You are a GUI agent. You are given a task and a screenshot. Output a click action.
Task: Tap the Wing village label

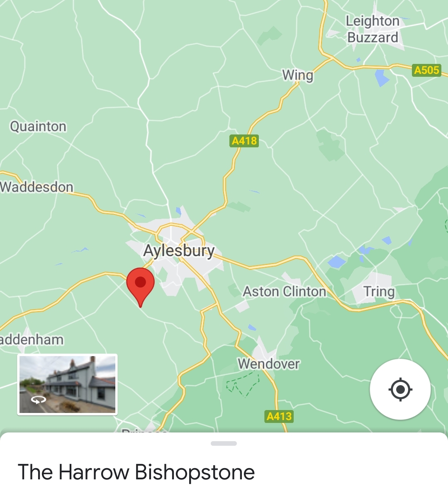coord(298,75)
